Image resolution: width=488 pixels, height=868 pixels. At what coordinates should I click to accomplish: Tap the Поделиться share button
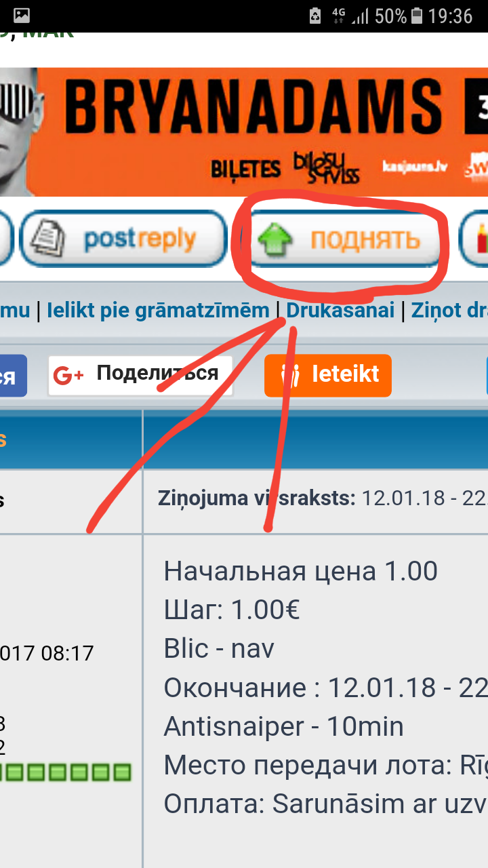pyautogui.click(x=140, y=375)
